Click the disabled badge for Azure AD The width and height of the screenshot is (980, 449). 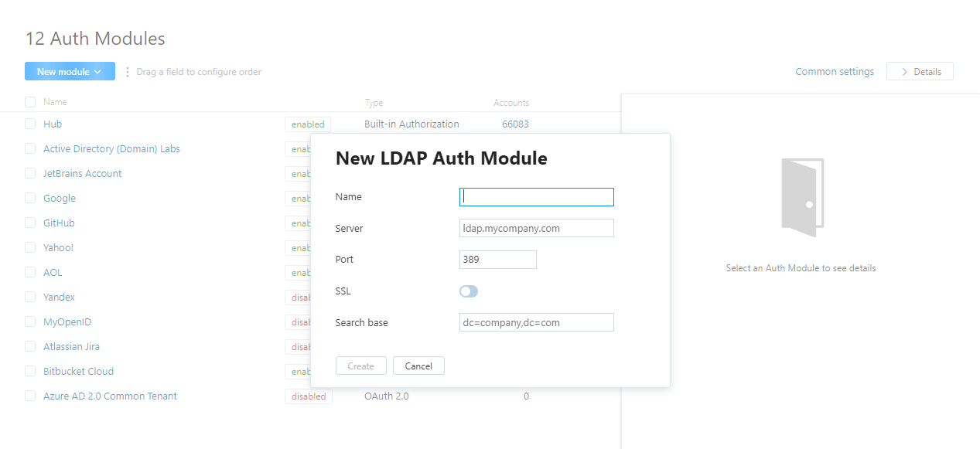(308, 396)
